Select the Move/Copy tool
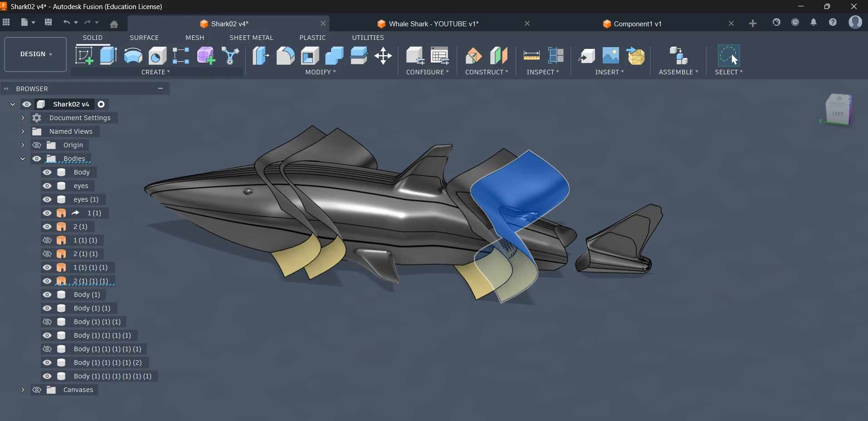 (383, 56)
